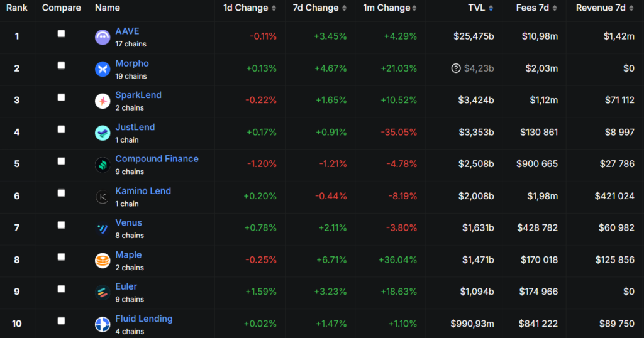Click the question mark icon beside Morpho TVL

click(x=456, y=68)
